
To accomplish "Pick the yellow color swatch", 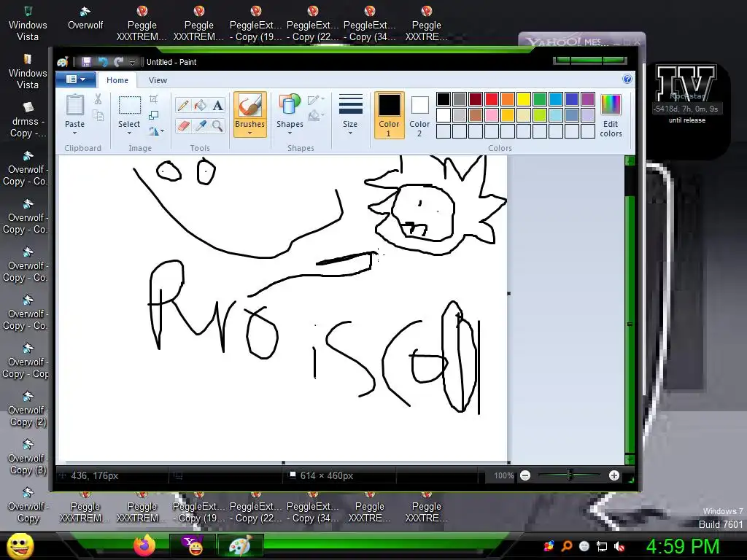I will pyautogui.click(x=524, y=98).
